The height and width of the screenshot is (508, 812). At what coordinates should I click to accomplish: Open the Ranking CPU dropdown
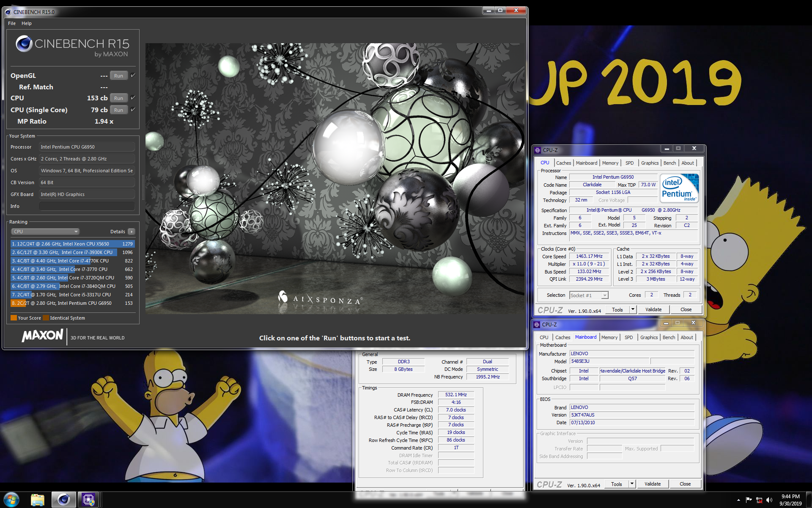pyautogui.click(x=45, y=232)
